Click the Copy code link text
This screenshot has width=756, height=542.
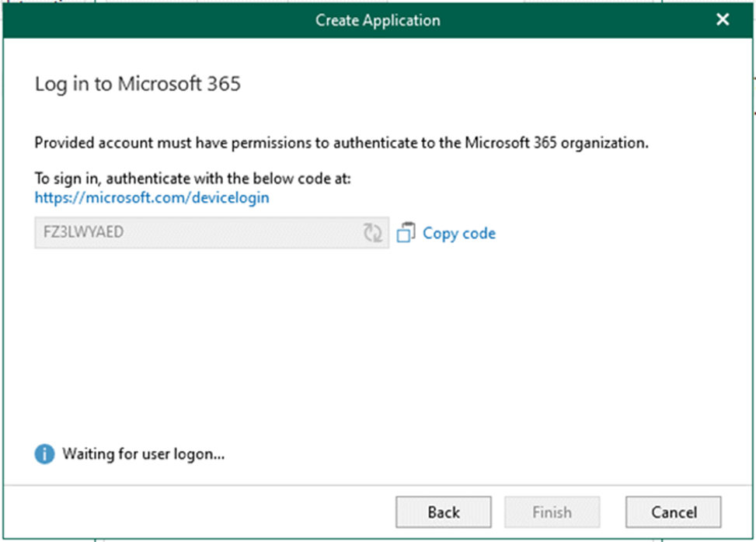click(x=459, y=233)
